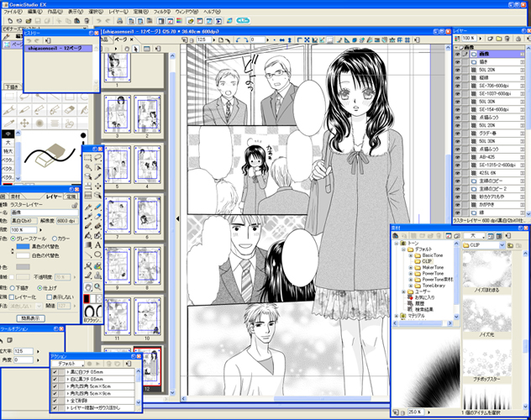
Task: Toggle the checkmark for 全て削除 action
Action: (55, 401)
